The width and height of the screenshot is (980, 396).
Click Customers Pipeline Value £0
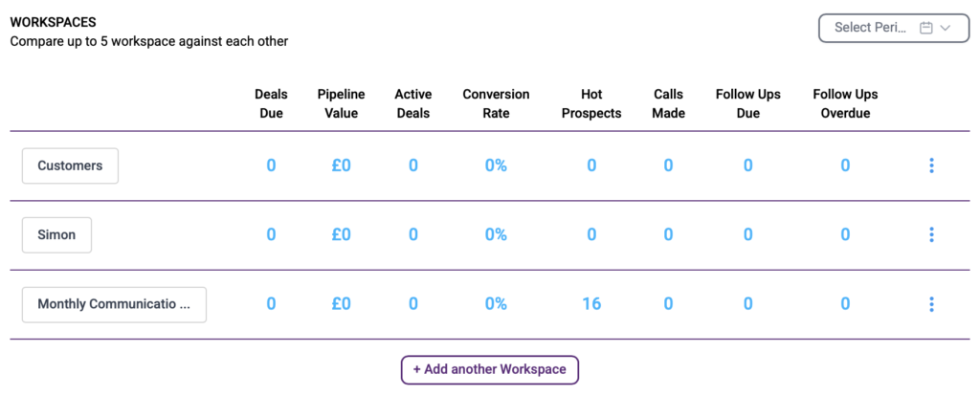pos(342,165)
